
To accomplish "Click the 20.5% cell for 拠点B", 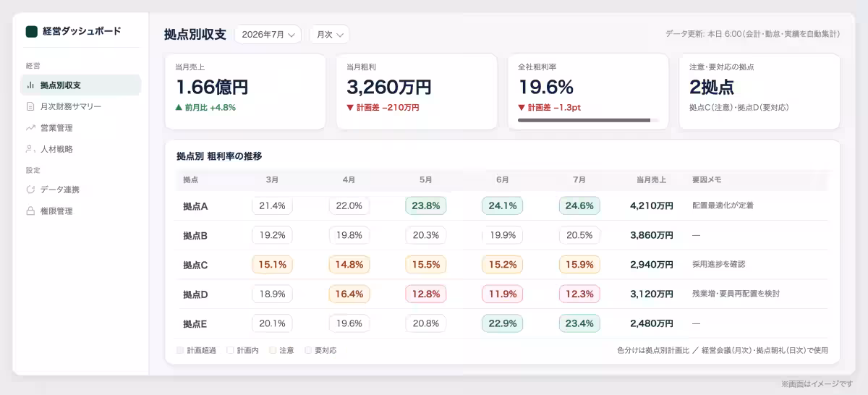I will click(x=579, y=235).
